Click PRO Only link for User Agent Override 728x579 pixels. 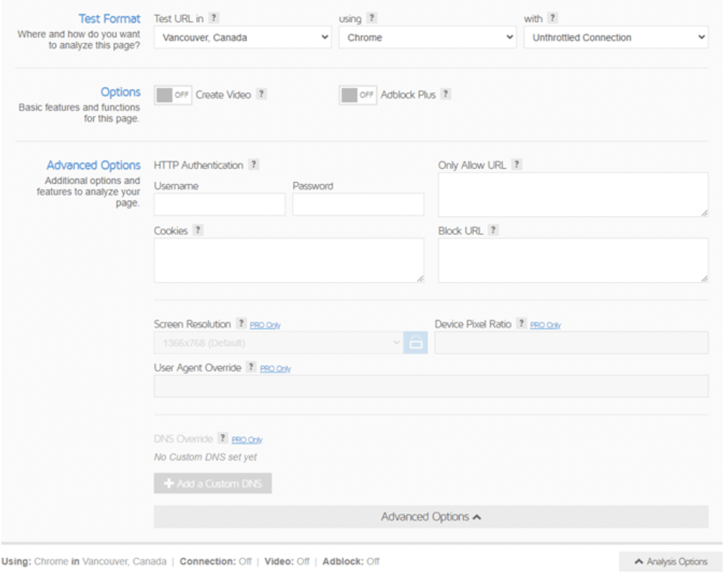tap(276, 368)
